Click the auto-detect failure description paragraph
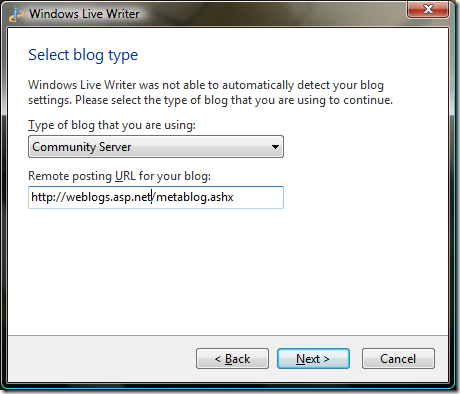 click(210, 92)
